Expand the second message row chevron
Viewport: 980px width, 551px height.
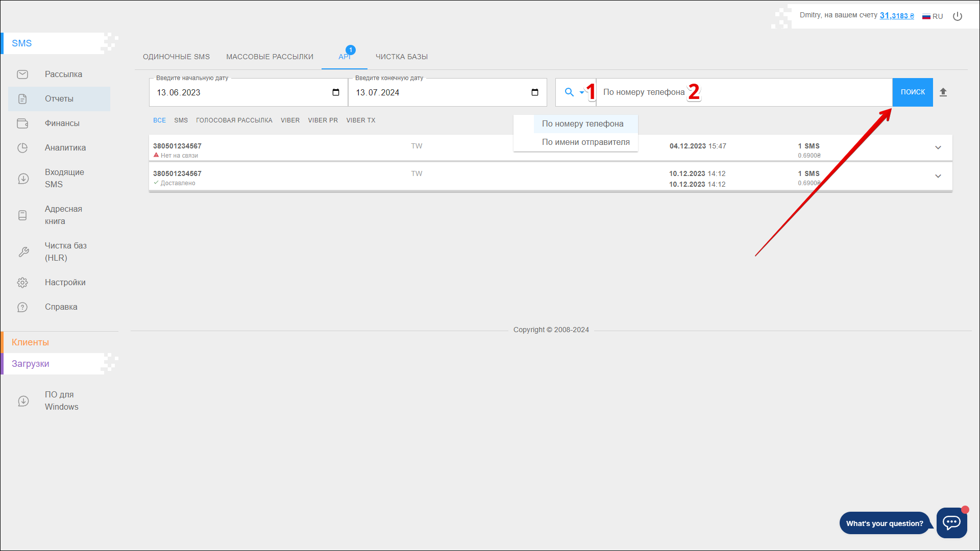click(938, 176)
